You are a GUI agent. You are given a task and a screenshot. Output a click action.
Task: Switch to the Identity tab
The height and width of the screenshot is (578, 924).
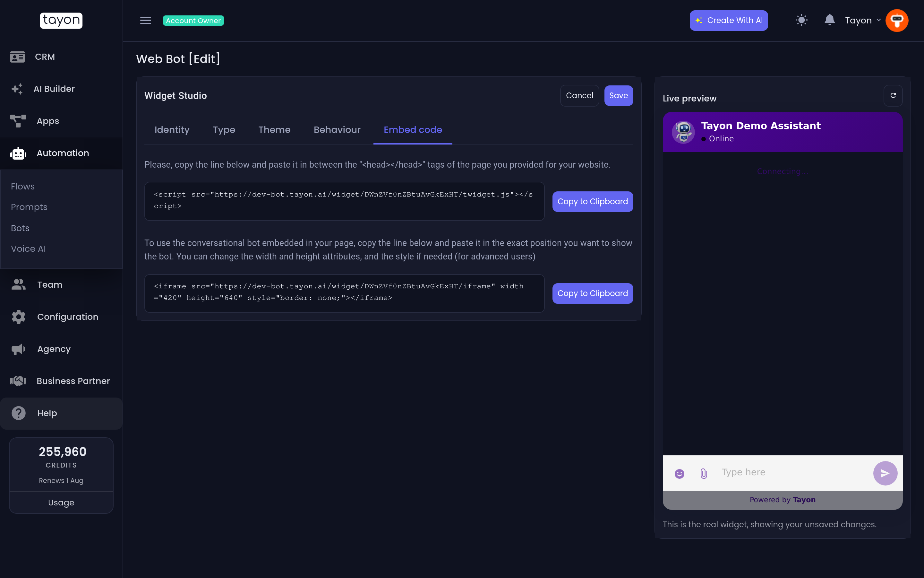point(172,130)
